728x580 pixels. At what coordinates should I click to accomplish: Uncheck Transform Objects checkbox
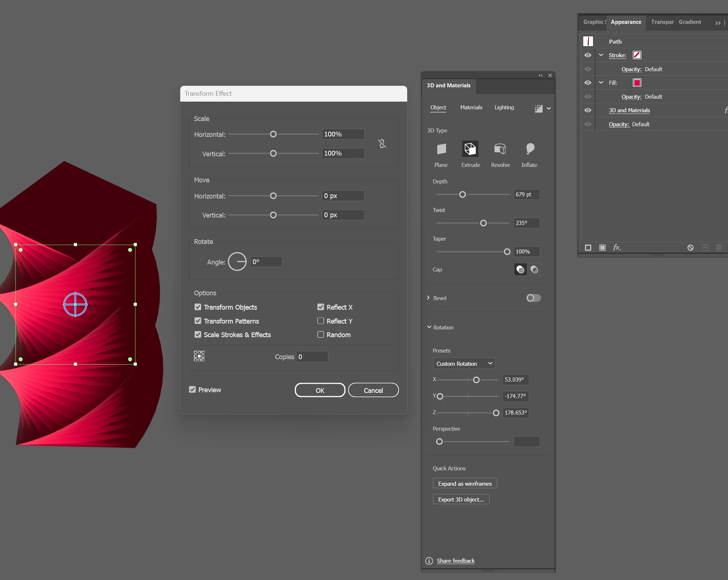[x=198, y=307]
